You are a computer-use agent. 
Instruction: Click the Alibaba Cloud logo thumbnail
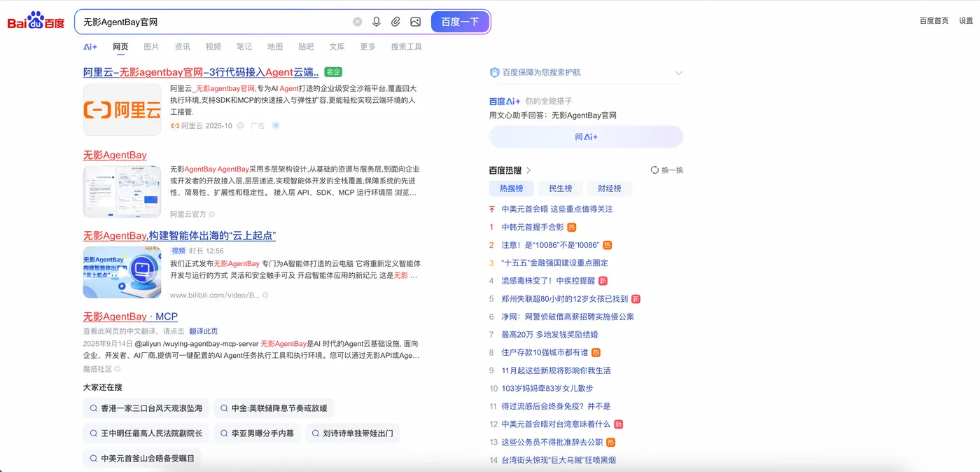pyautogui.click(x=122, y=110)
